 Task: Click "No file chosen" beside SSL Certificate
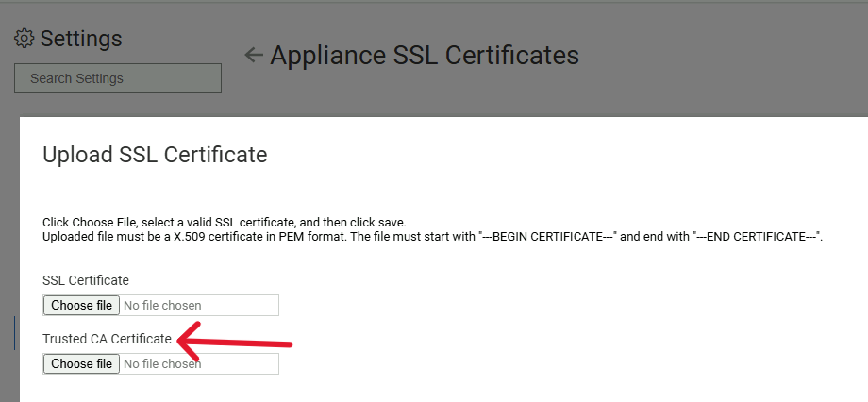(x=163, y=306)
